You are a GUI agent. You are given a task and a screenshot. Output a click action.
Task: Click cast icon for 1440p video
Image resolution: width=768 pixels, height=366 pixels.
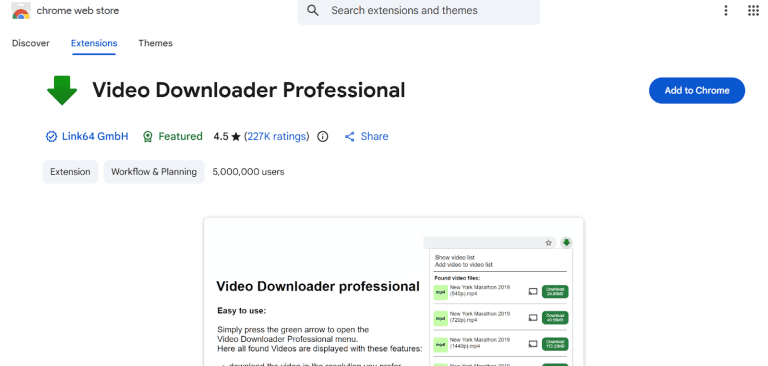[x=533, y=343]
